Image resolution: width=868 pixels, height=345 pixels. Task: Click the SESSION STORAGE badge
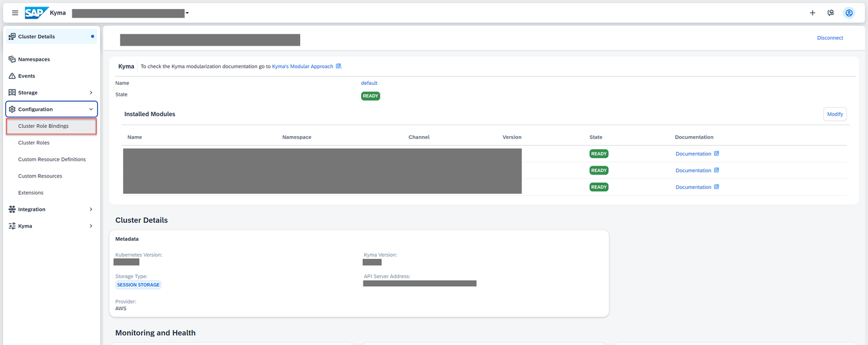(139, 285)
